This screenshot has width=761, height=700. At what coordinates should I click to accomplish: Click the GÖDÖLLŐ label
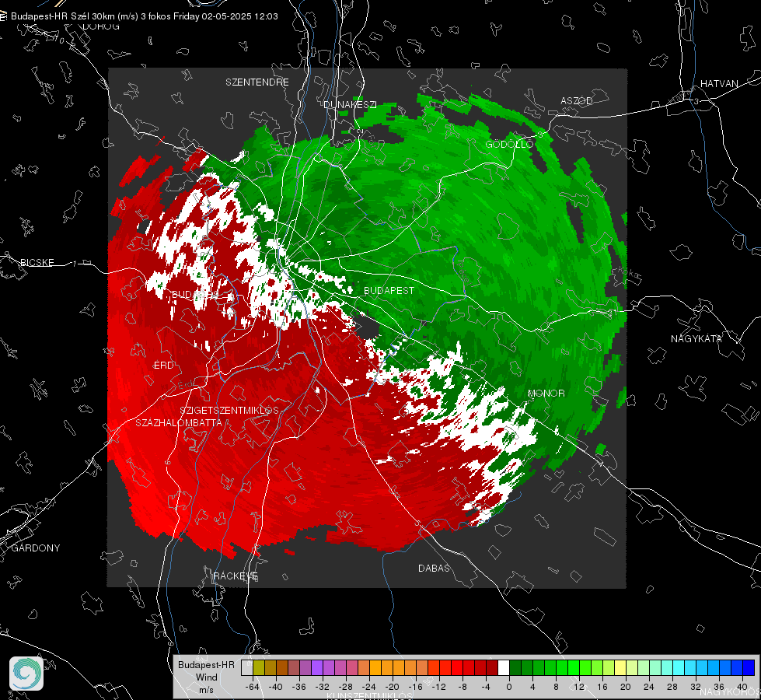pos(509,144)
